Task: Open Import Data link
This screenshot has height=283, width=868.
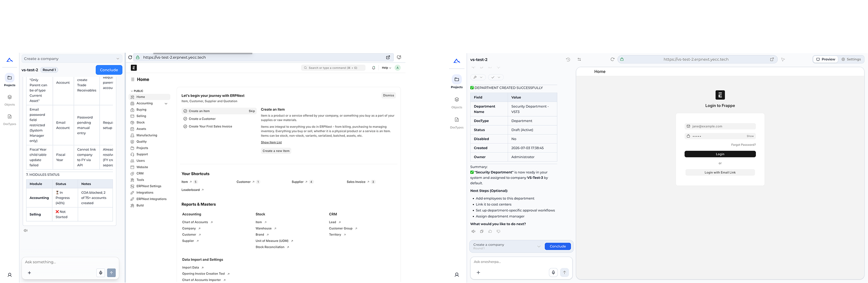Action: [x=190, y=268]
